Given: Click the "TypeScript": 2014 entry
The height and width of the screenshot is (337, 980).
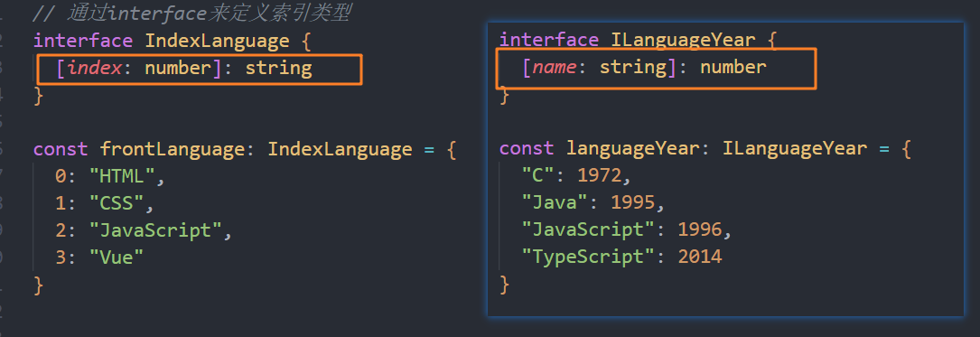Looking at the screenshot, I should pos(622,257).
